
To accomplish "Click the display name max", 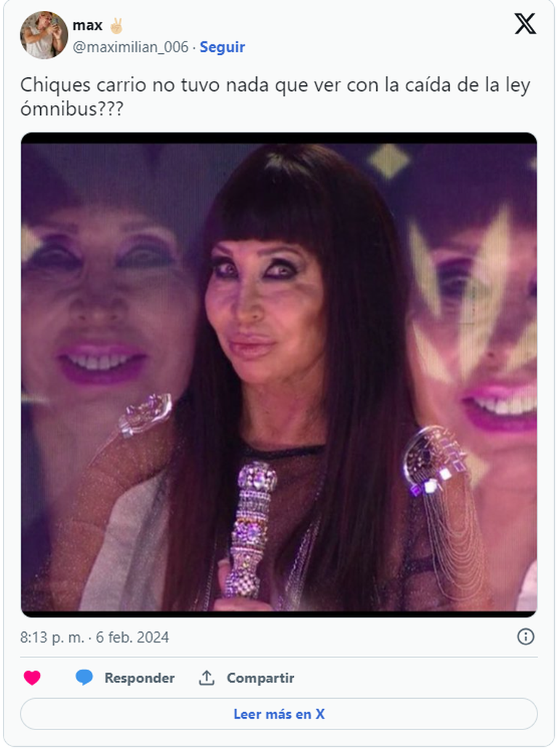I will click(87, 25).
